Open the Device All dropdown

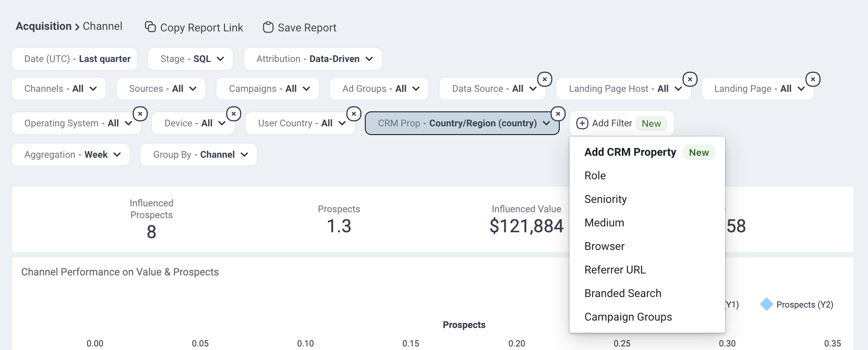[x=193, y=123]
